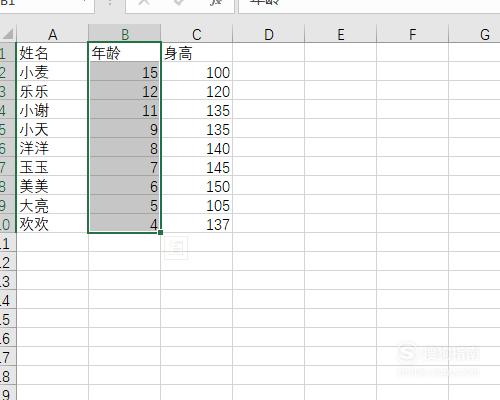Image resolution: width=500 pixels, height=400 pixels.
Task: Click the height cell with value 145
Action: coord(197,167)
